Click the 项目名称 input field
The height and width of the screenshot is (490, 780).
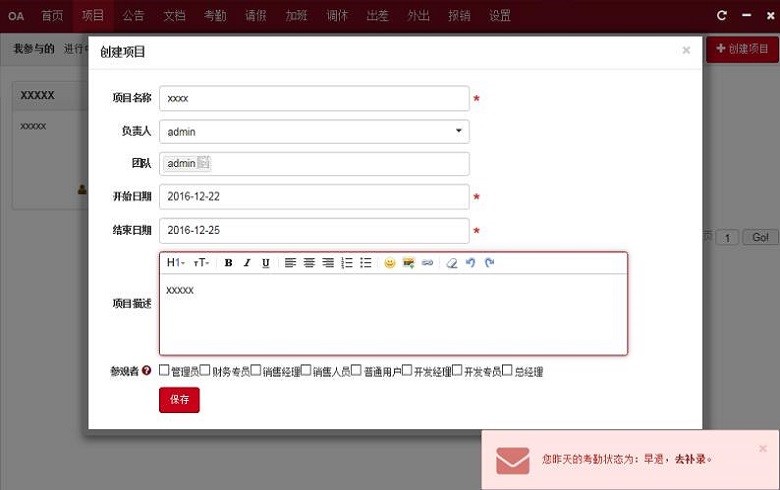tap(314, 98)
